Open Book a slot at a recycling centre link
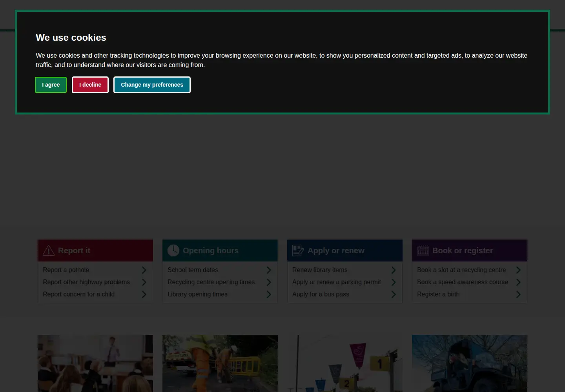Screen dimensions: 565x392 click(461, 270)
